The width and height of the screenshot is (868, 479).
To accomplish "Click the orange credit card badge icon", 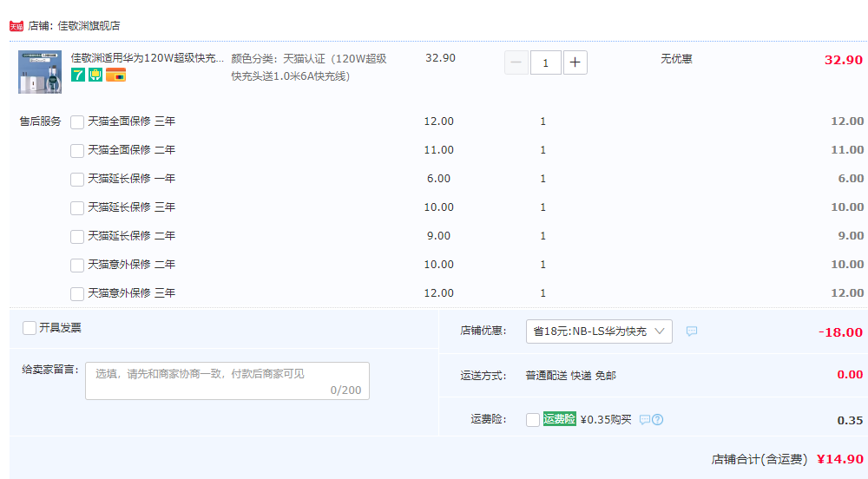I will 115,75.
